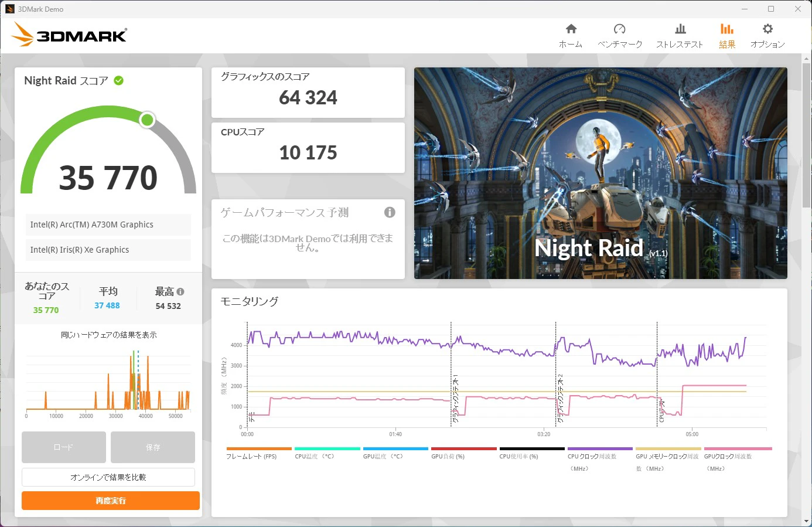
Task: Click the CPUスコア label
Action: pyautogui.click(x=243, y=132)
